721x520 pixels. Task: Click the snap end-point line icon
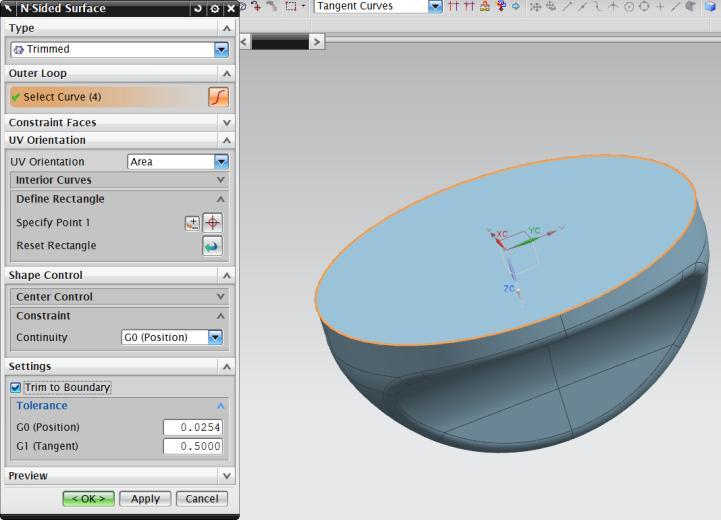click(566, 6)
